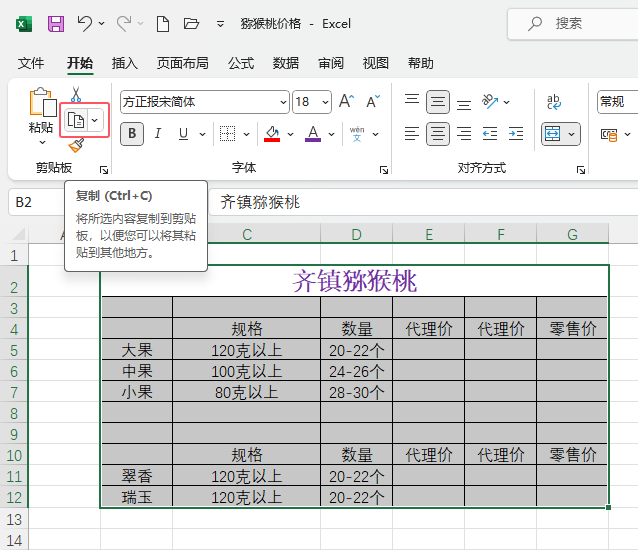Open Alignment settings dialog launcher

[581, 170]
